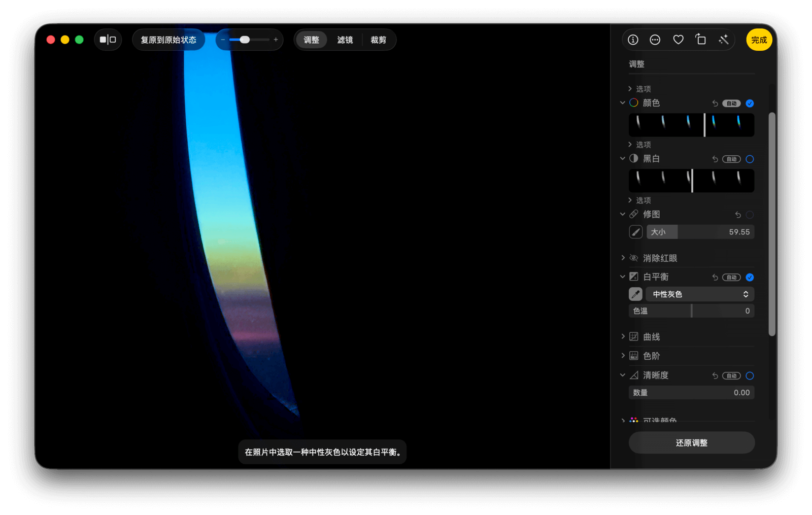This screenshot has width=812, height=515.
Task: Apply auto-enhance with magic wand icon
Action: point(724,40)
